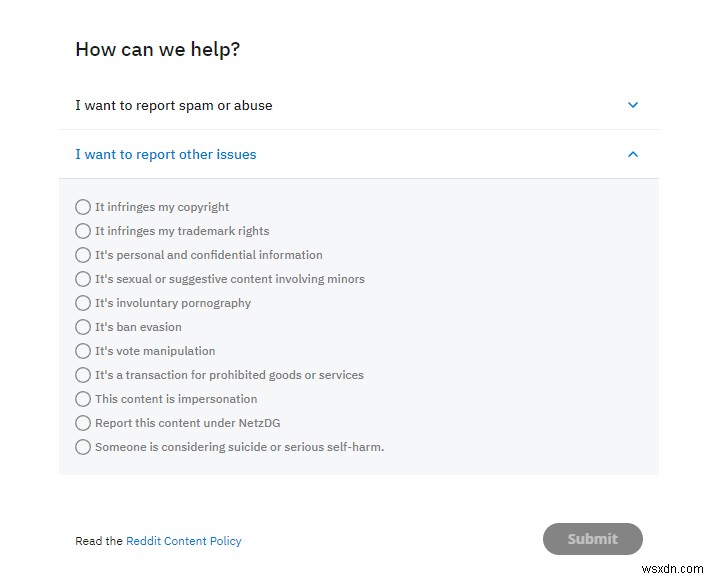
Task: Click 'I want to report other issues' heading
Action: point(166,154)
